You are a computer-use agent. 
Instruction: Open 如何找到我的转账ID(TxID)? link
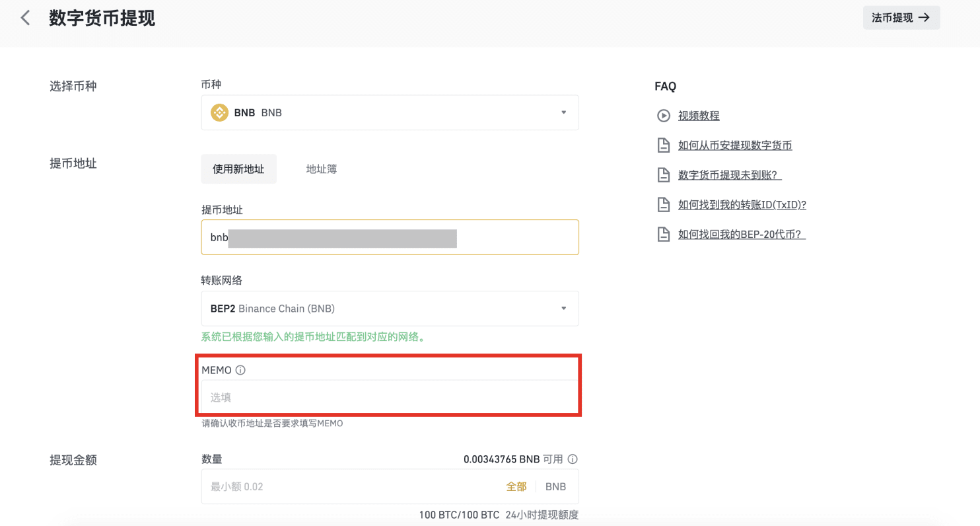tap(742, 205)
